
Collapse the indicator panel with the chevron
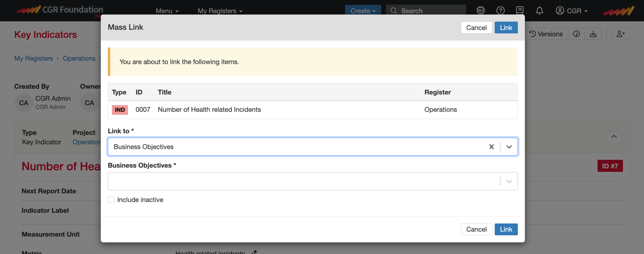(614, 137)
